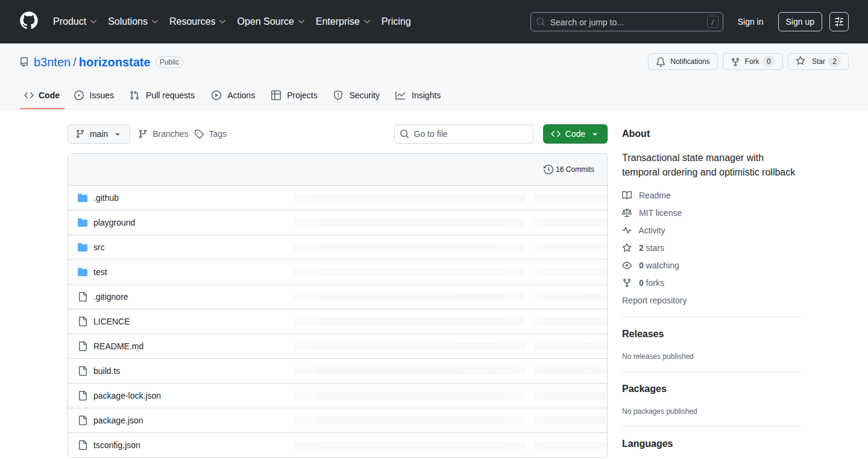Expand the Open Source menu
This screenshot has width=868, height=459.
point(271,22)
